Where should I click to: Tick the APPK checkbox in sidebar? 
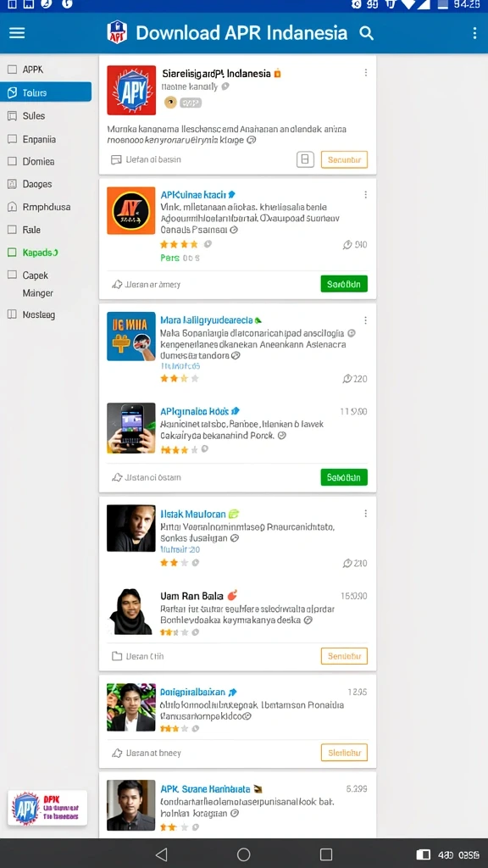pos(12,70)
